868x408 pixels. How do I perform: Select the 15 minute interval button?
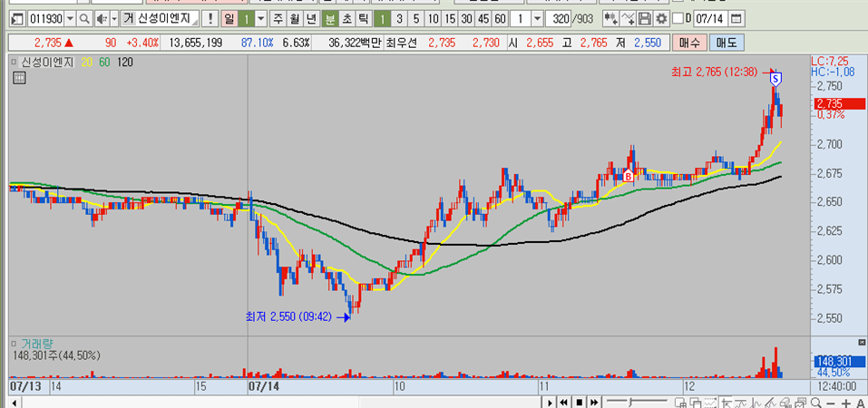click(x=450, y=19)
